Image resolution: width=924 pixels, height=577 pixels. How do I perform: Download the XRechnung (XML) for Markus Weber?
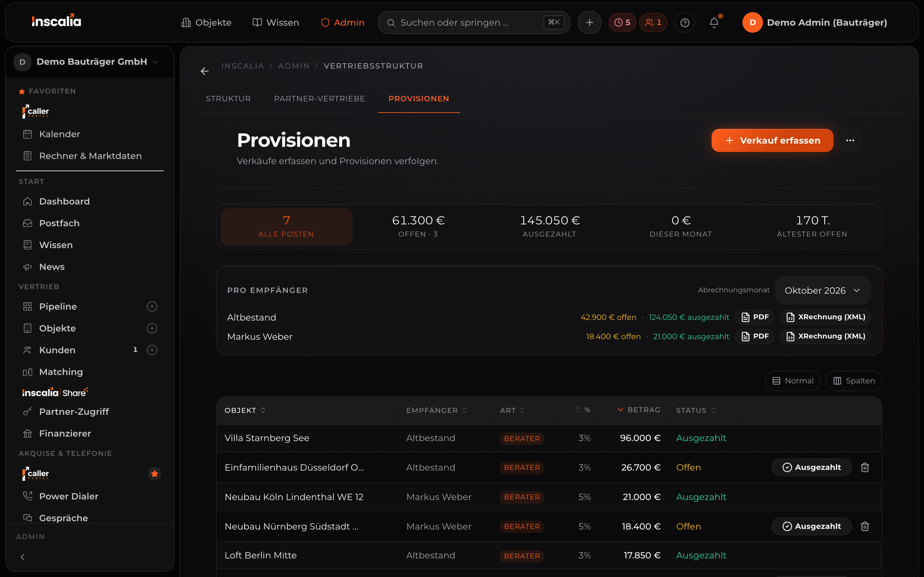pyautogui.click(x=826, y=336)
